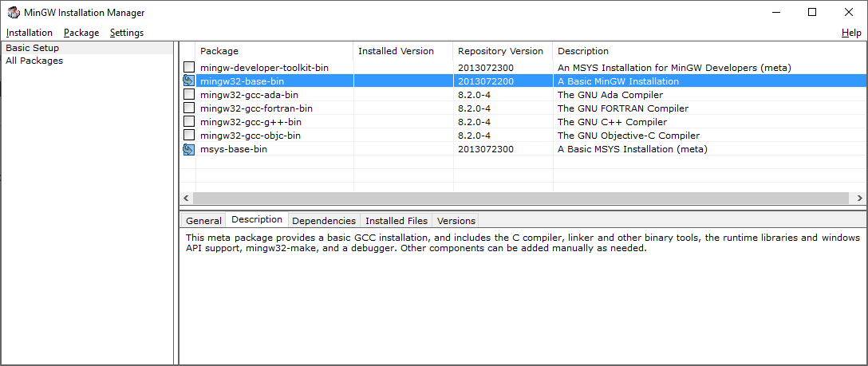Viewport: 868px width, 366px height.
Task: Toggle the mingw32-gcc-objc-bin checkbox
Action: pos(189,136)
